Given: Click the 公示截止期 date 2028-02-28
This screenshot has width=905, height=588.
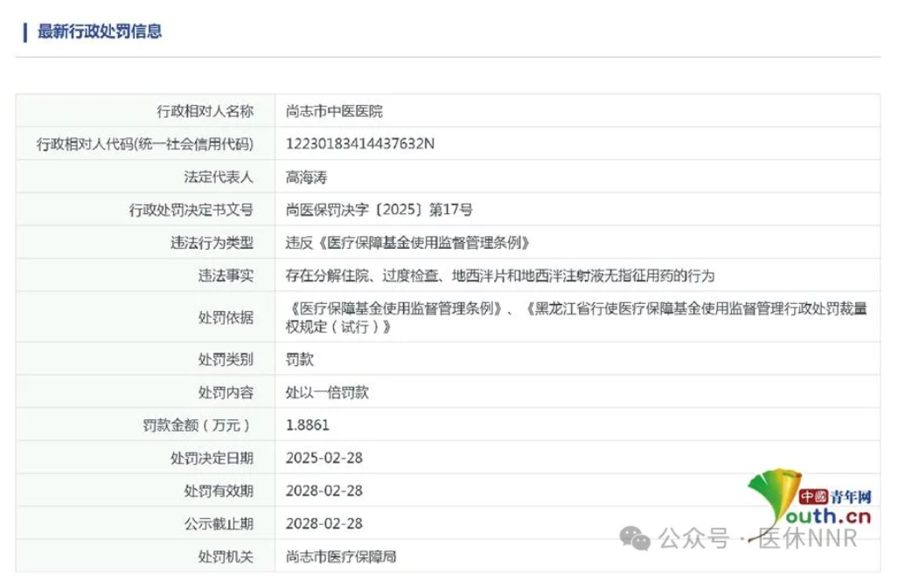Looking at the screenshot, I should (324, 524).
